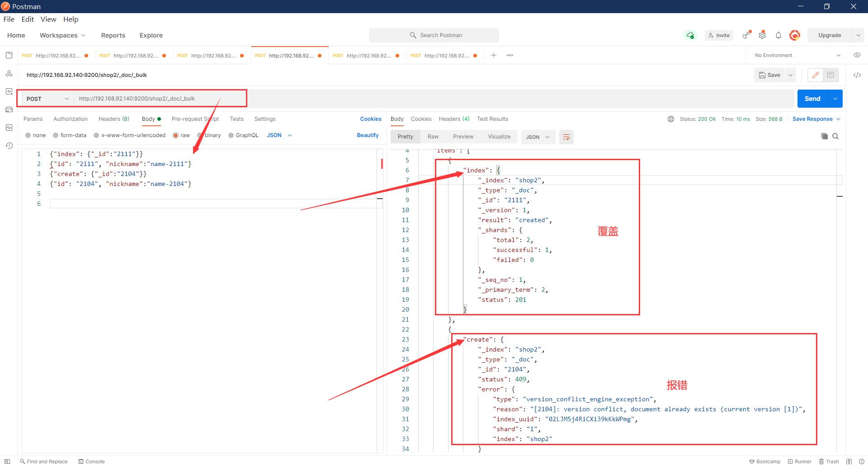
Task: Open the View menu
Action: click(48, 19)
